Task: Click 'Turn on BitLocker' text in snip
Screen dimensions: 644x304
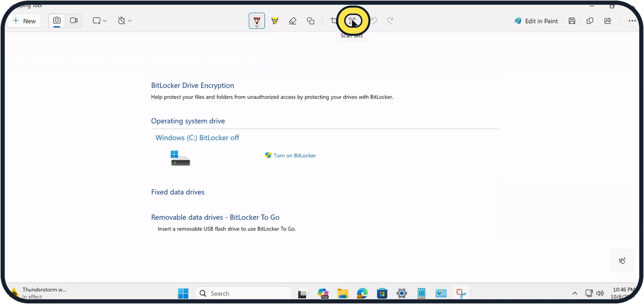Action: coord(294,156)
